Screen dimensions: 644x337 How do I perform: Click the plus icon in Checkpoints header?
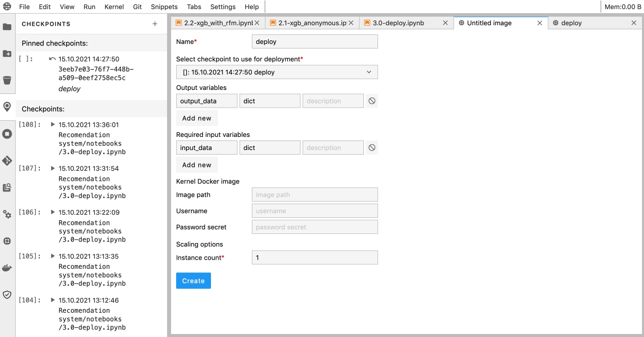(x=155, y=24)
